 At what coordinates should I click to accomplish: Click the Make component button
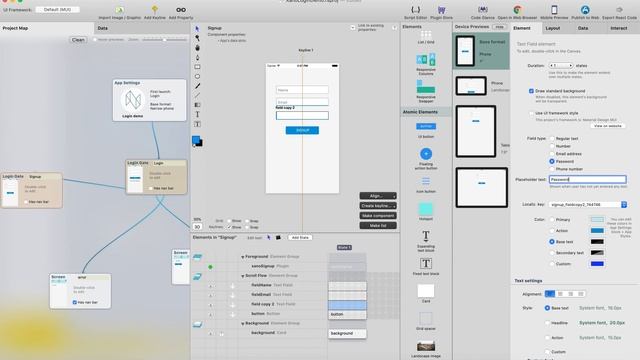click(x=378, y=216)
